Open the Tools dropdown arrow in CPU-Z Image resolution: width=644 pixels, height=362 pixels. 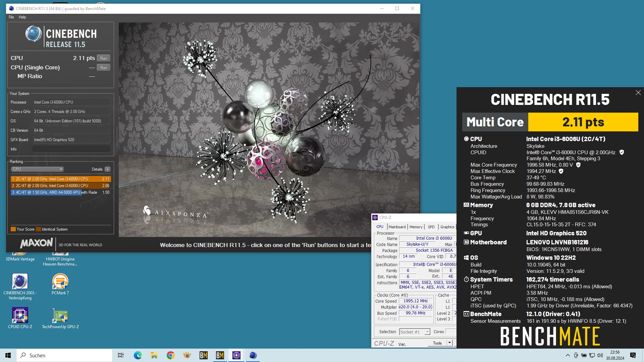450,343
